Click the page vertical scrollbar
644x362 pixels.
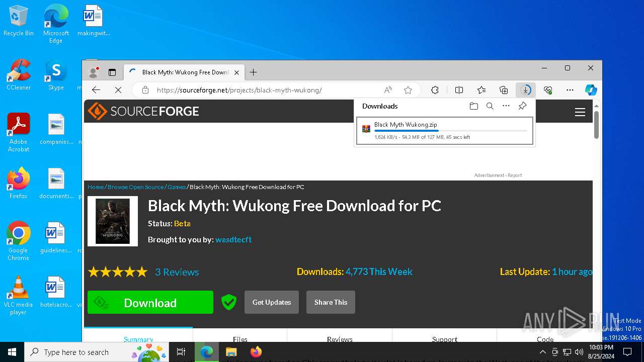click(597, 124)
